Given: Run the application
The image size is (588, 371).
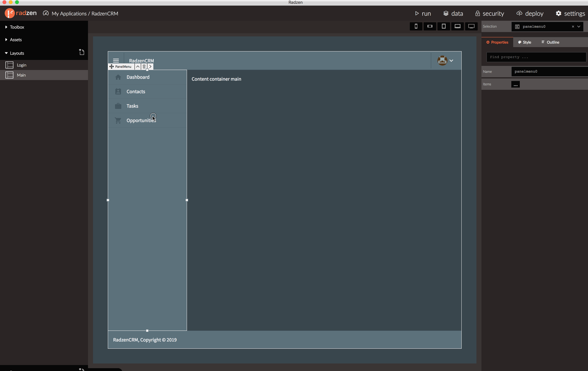Looking at the screenshot, I should (423, 13).
